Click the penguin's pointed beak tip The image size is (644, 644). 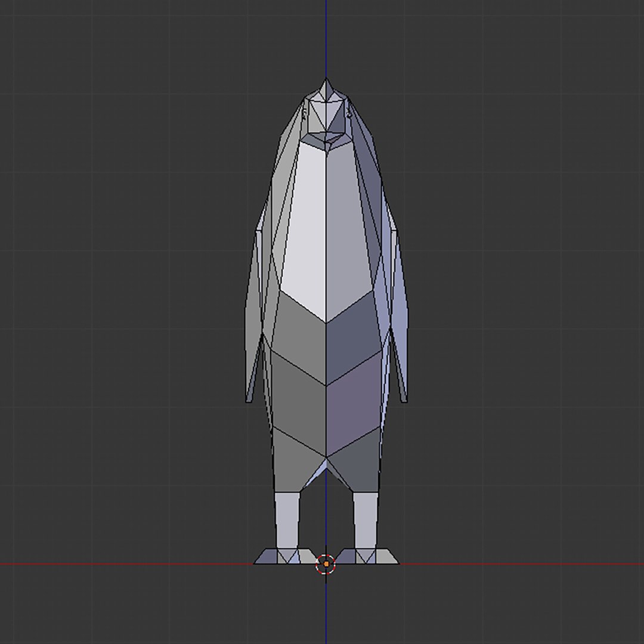[326, 89]
